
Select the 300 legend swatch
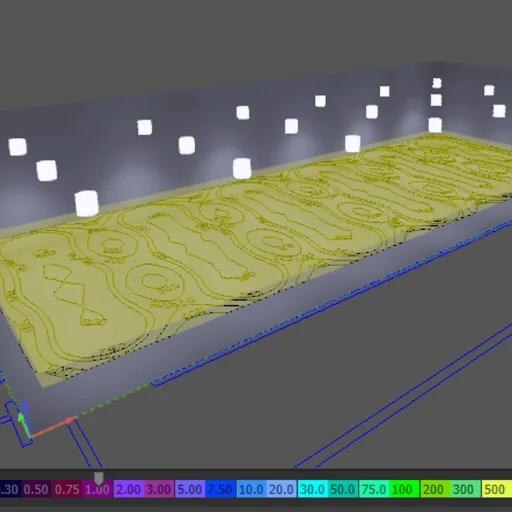tap(465, 489)
